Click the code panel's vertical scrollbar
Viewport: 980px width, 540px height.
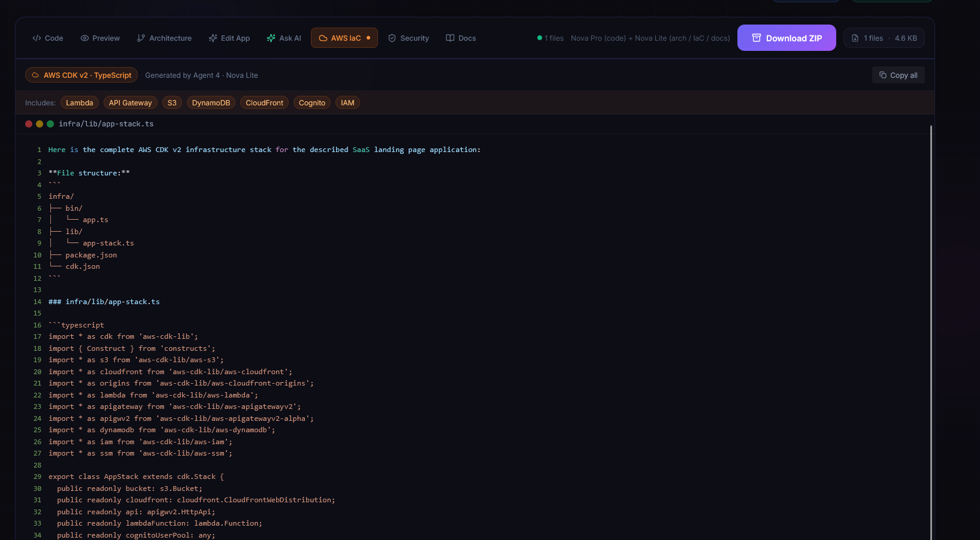[931, 332]
